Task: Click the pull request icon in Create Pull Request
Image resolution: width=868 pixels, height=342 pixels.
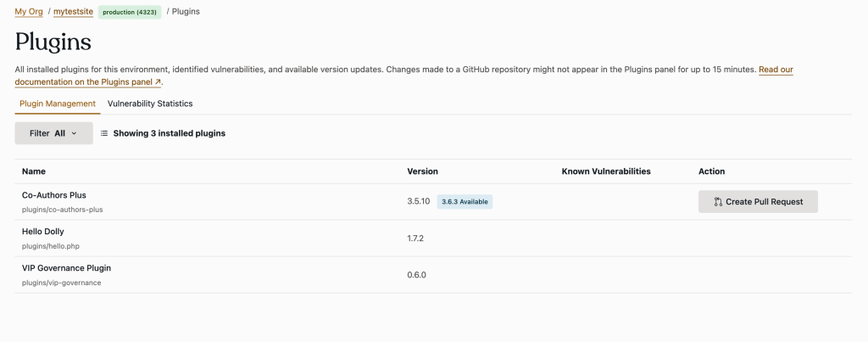Action: click(718, 202)
